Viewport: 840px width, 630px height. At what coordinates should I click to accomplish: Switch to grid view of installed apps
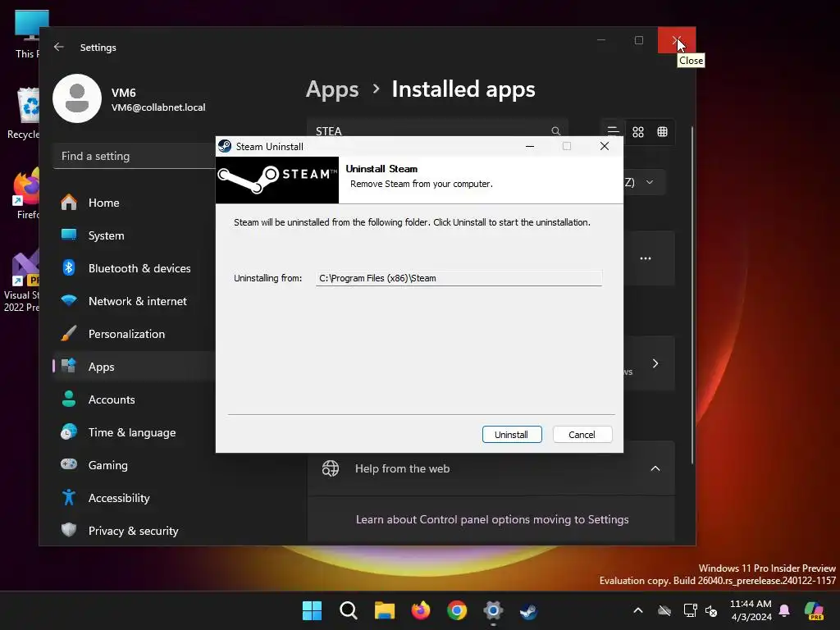(638, 132)
